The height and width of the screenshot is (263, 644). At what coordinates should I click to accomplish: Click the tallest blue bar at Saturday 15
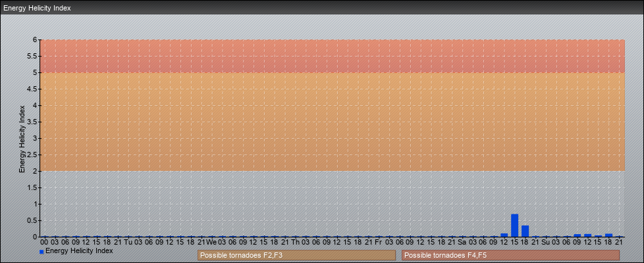point(515,226)
